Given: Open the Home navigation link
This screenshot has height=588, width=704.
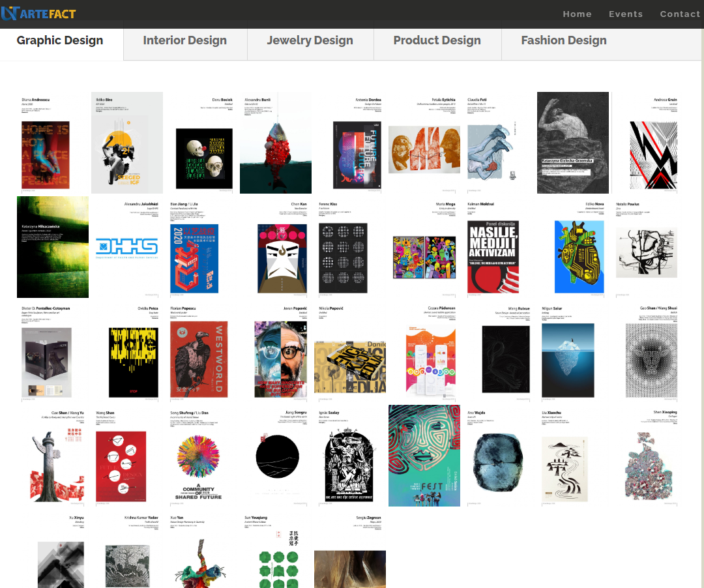Looking at the screenshot, I should click(x=577, y=14).
